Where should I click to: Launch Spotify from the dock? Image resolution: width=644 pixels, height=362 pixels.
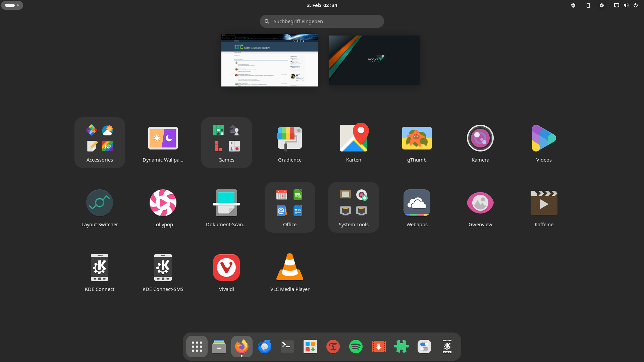tap(356, 347)
